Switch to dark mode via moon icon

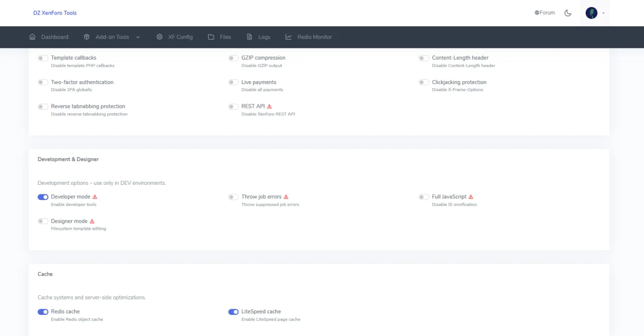pyautogui.click(x=568, y=13)
